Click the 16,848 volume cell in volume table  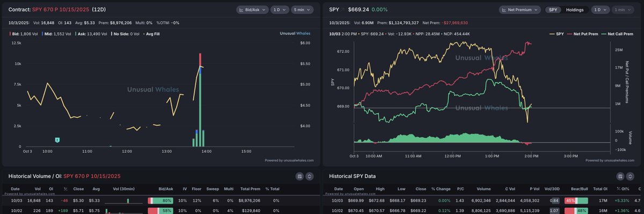(x=33, y=200)
